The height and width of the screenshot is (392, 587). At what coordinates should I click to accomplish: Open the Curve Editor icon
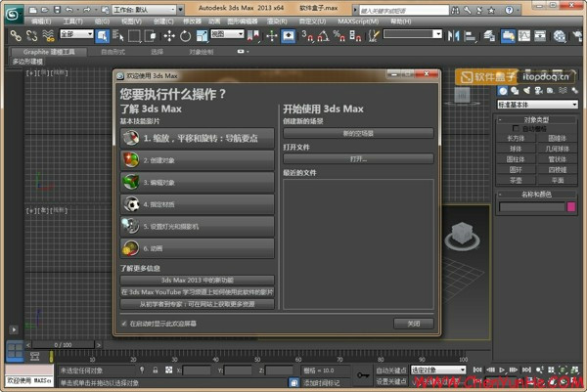524,36
